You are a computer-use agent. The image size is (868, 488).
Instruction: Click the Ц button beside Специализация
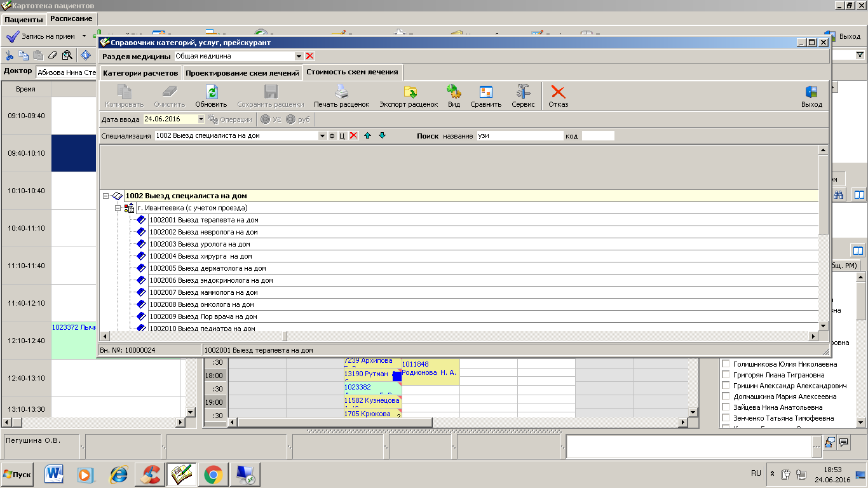pos(342,135)
